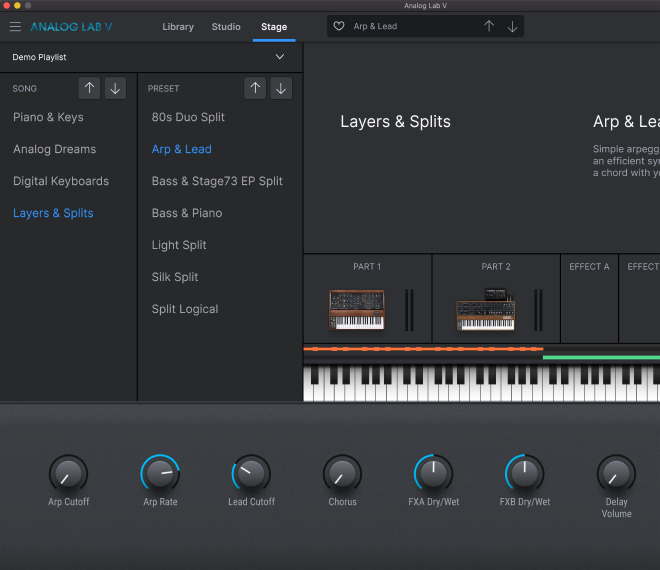
Task: Favorite the preset with the heart icon
Action: 339,26
